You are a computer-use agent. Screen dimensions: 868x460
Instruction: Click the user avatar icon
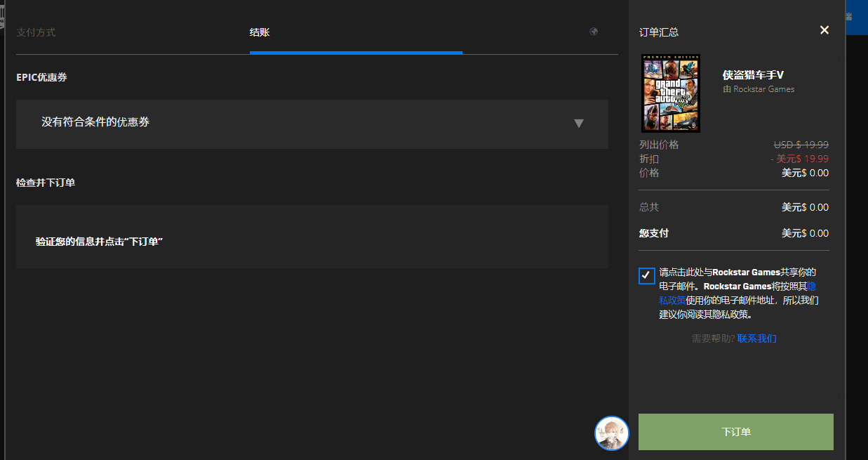(x=612, y=433)
